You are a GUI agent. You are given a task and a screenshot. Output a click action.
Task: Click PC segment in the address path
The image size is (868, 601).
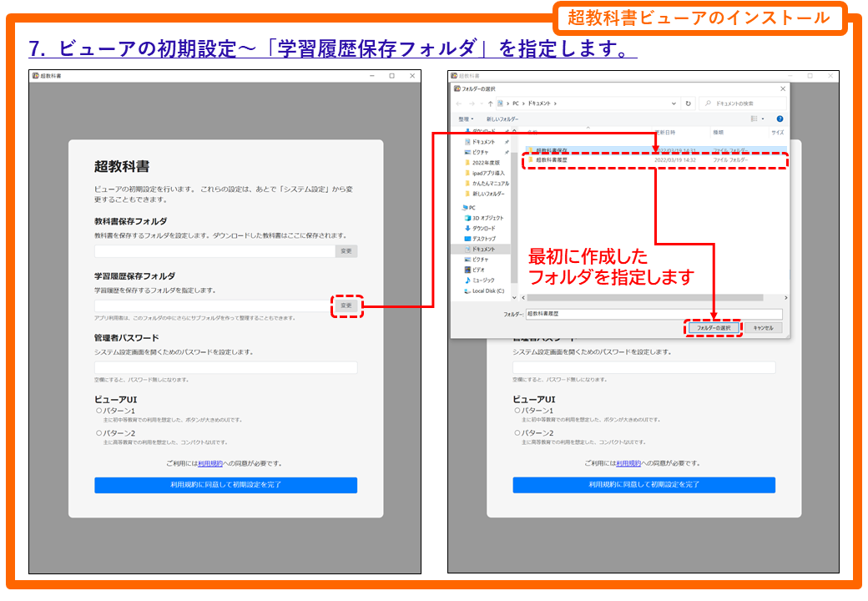516,104
